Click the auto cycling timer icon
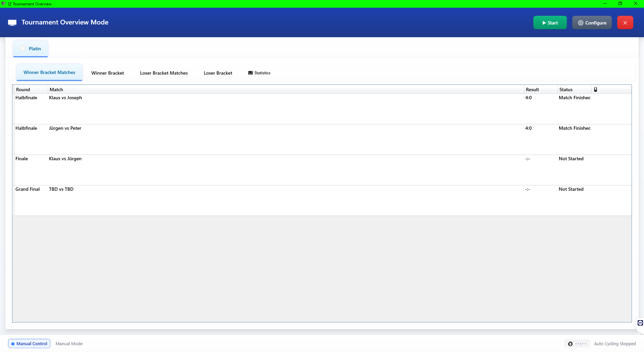 point(570,344)
